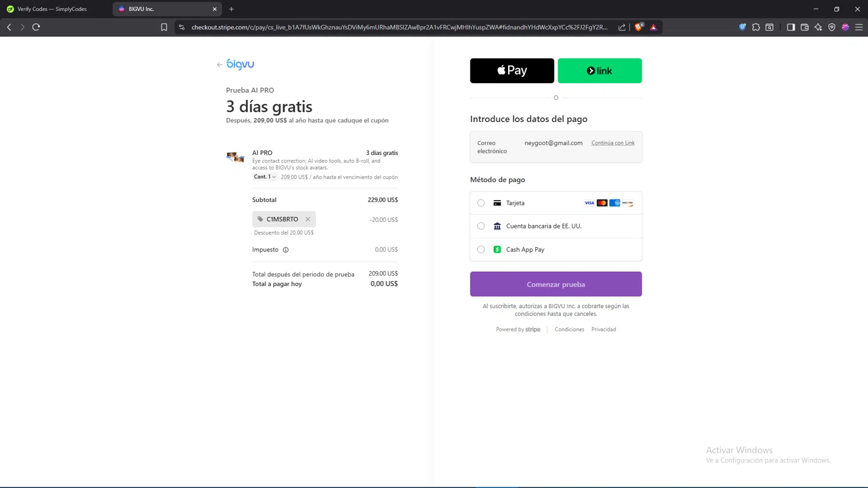868x488 pixels.
Task: Click the credit card icon beside Tarjeta
Action: pyautogui.click(x=497, y=203)
